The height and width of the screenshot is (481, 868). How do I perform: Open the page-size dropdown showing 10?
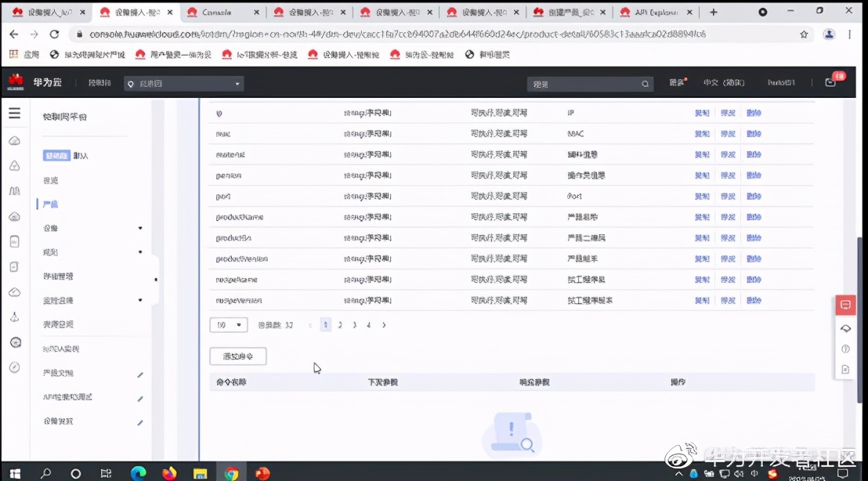point(228,324)
